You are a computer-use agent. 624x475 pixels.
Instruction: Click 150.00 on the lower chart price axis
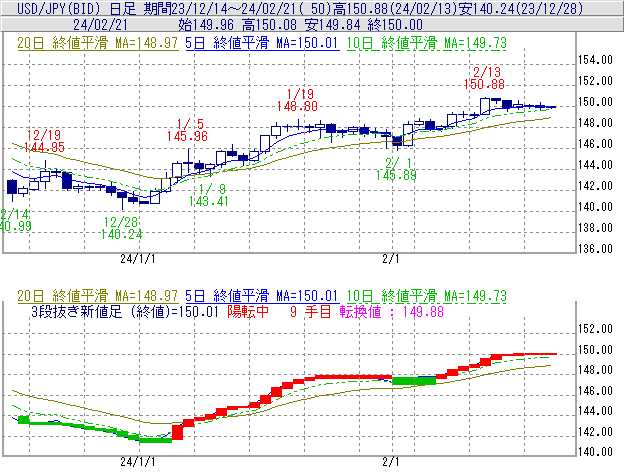[595, 350]
